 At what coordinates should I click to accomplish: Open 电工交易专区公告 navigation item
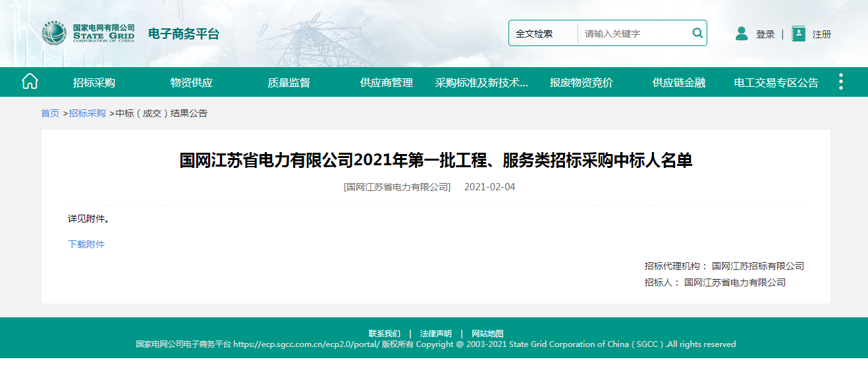pos(776,83)
